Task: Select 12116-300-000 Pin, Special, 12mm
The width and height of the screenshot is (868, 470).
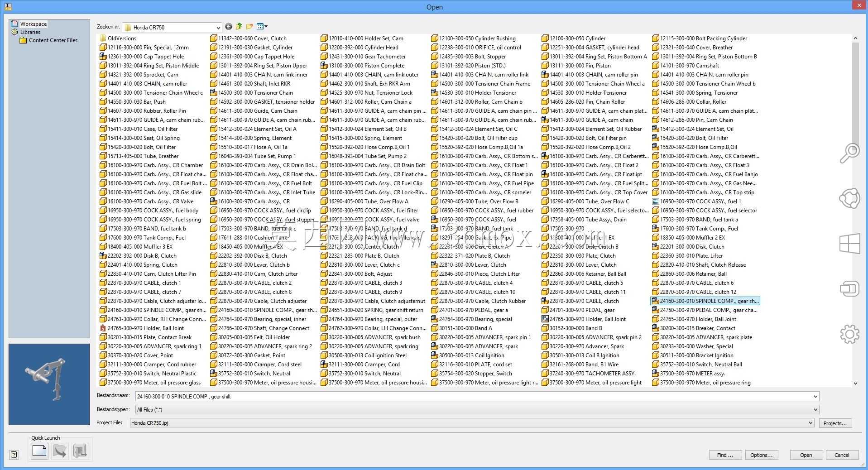Action: click(148, 48)
